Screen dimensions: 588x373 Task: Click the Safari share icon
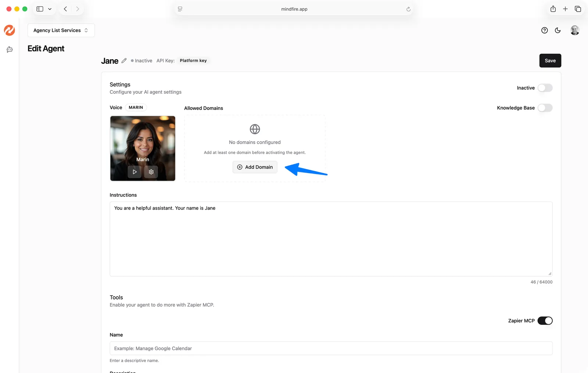coord(553,9)
